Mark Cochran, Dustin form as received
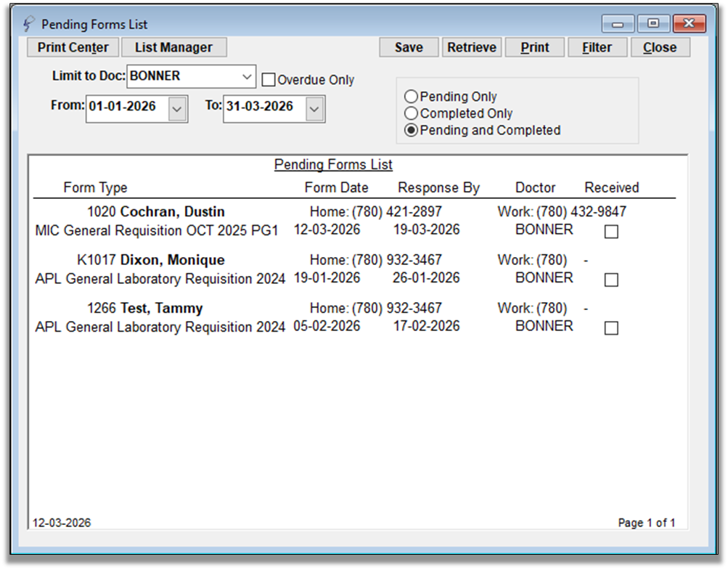The height and width of the screenshot is (570, 728). coord(611,232)
